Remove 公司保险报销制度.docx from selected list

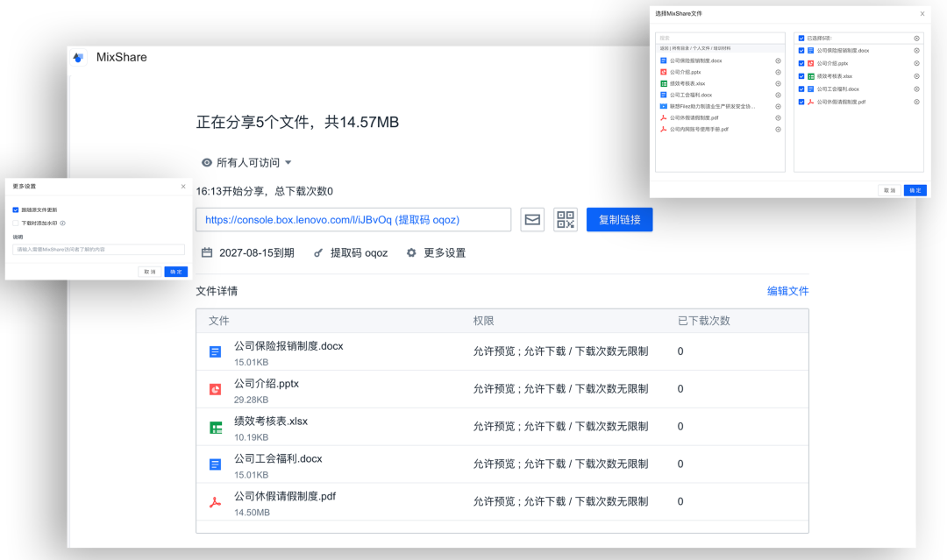[x=917, y=51]
